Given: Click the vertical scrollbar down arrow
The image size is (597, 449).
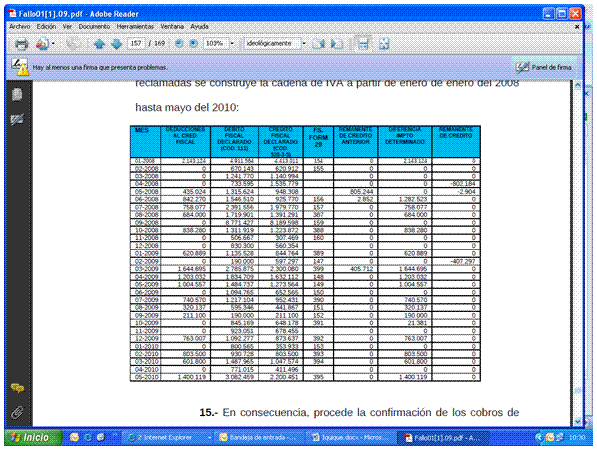Looking at the screenshot, I should (x=578, y=421).
